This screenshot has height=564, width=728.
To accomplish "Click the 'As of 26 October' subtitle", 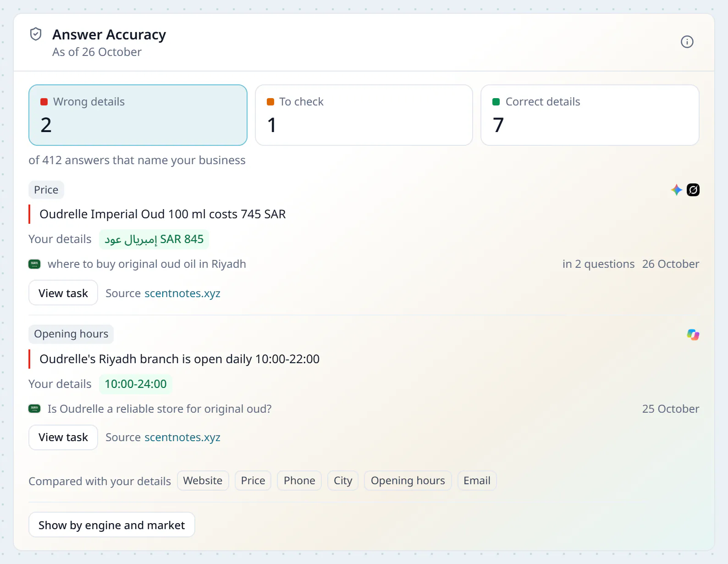I will [97, 52].
